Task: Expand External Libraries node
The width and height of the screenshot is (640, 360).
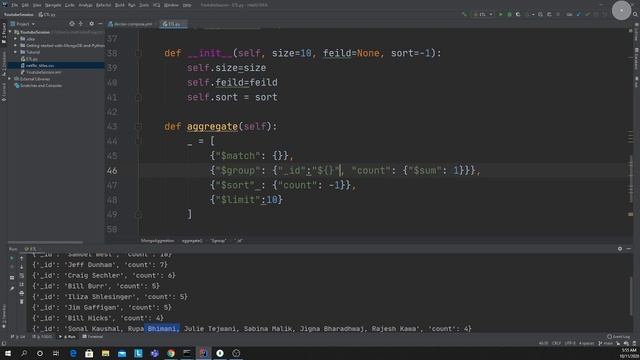Action: pos(10,79)
